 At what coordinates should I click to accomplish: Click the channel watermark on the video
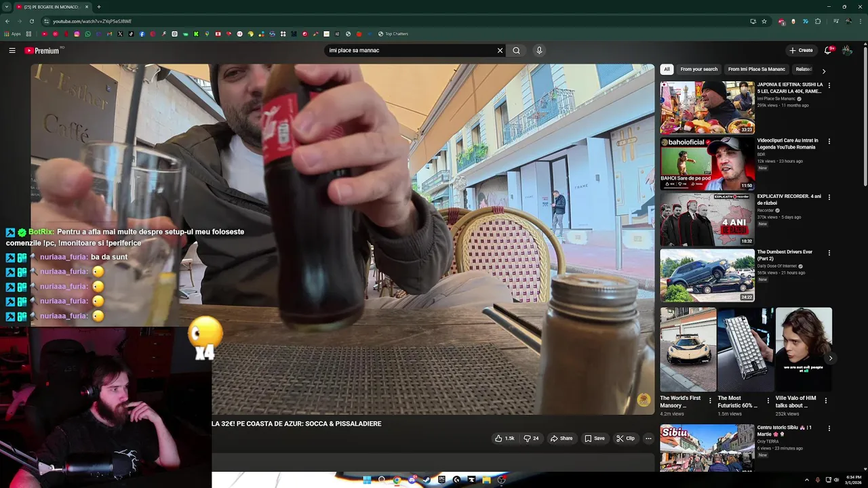click(x=643, y=400)
